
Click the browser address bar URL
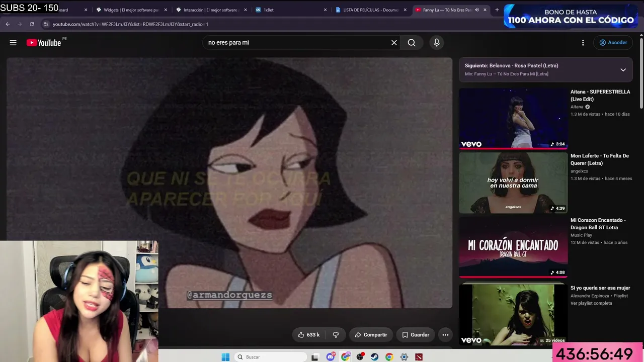click(130, 24)
